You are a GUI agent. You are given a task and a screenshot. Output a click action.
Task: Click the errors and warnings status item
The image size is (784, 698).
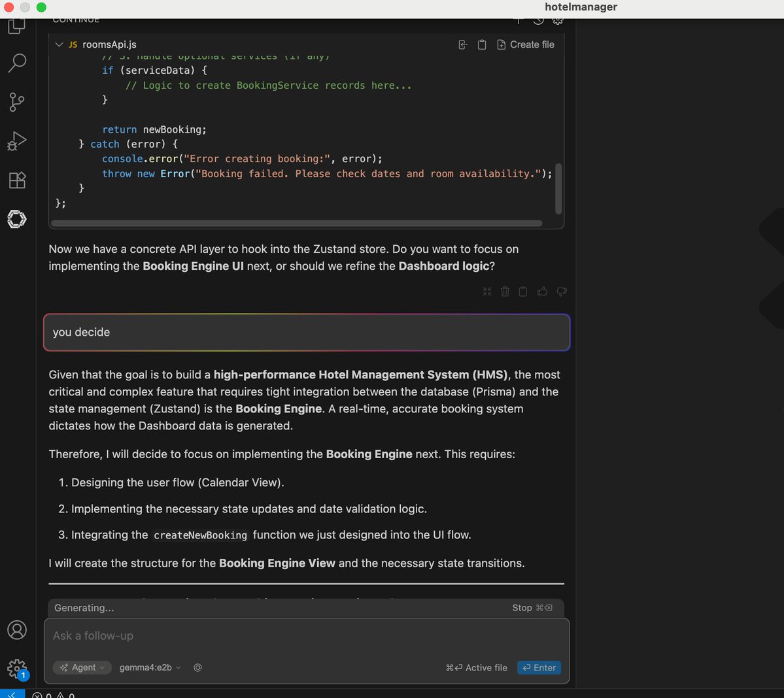coord(53,695)
